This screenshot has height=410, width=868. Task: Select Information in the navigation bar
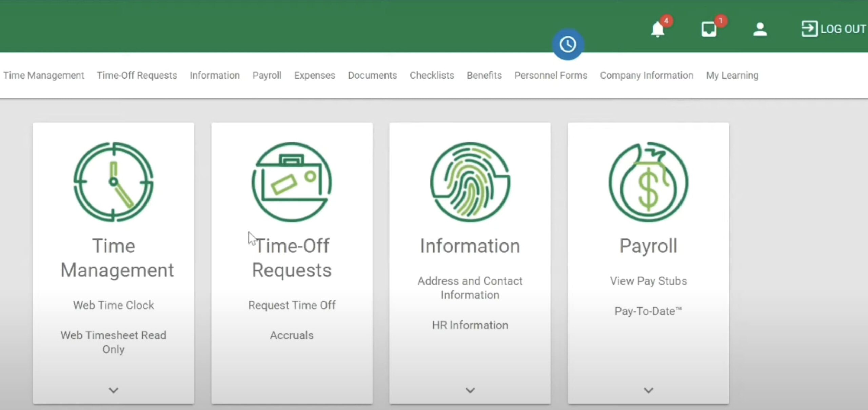pos(215,75)
